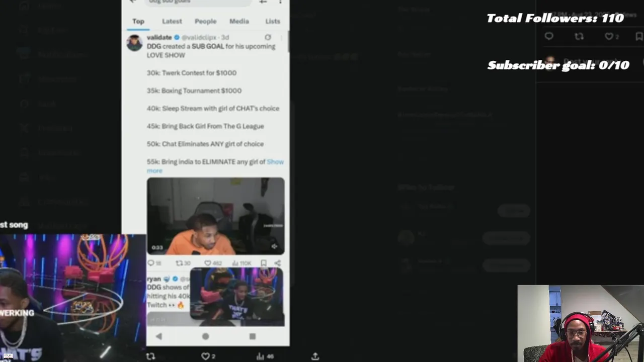
Task: Bookmark validate's post
Action: point(263,263)
